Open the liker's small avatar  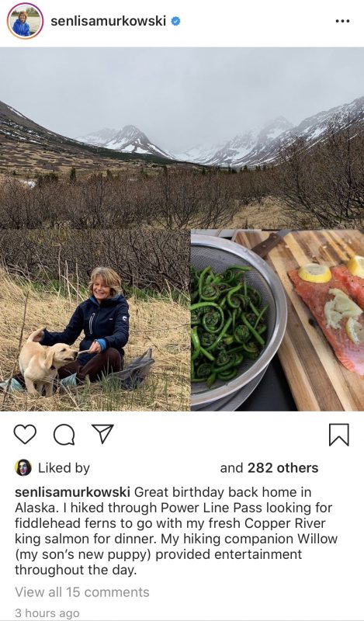23,468
